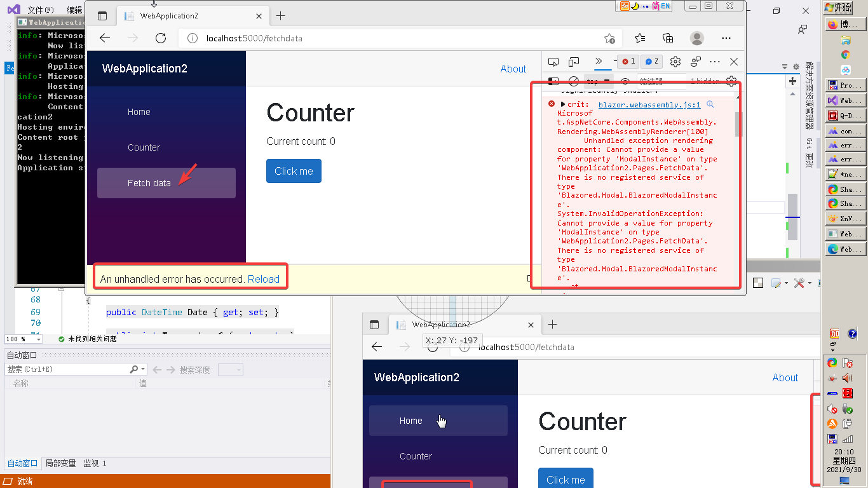This screenshot has width=868, height=488.
Task: Expand more DevTools tabs chevron
Action: 599,61
